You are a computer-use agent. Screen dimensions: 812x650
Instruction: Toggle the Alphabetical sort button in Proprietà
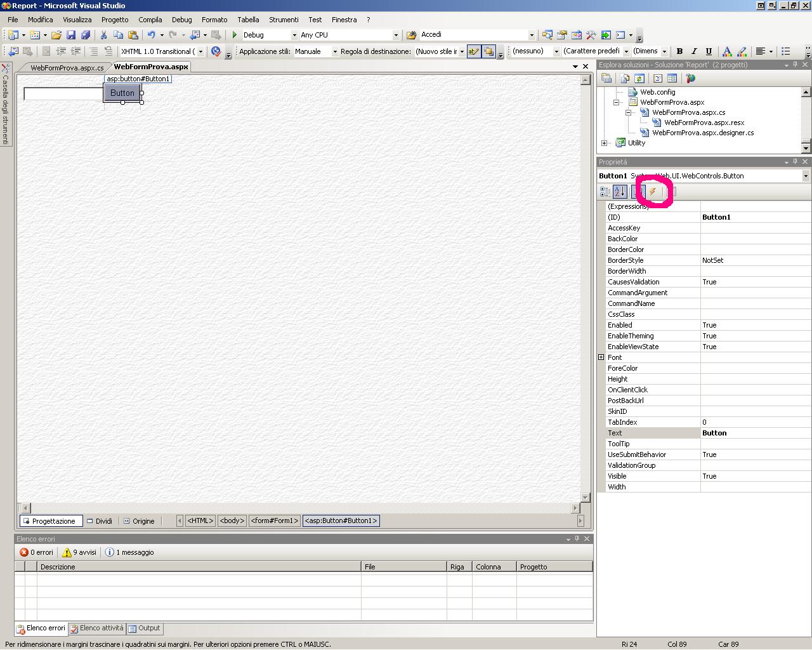click(x=620, y=192)
